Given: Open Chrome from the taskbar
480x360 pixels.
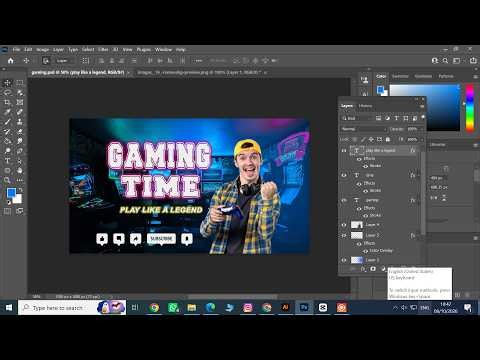Looking at the screenshot, I should (154, 307).
